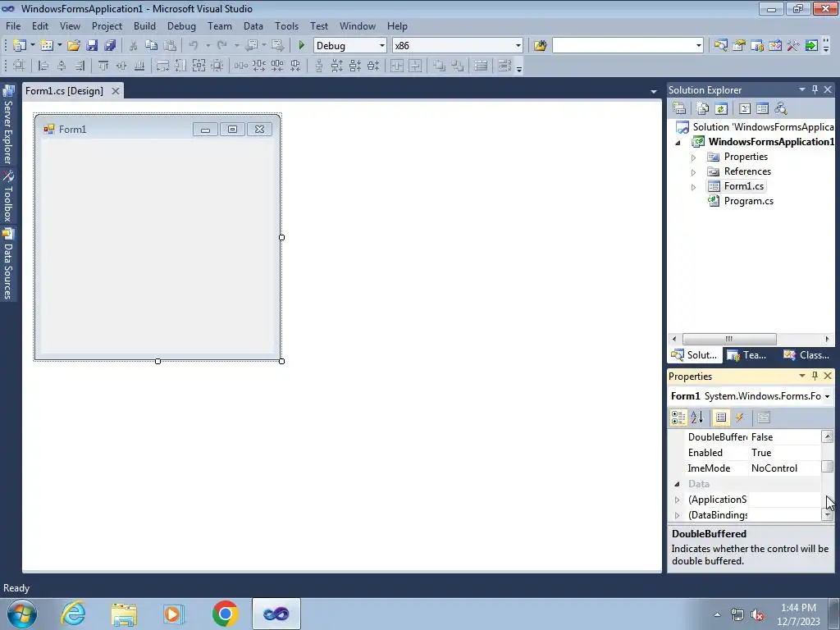Image resolution: width=840 pixels, height=630 pixels.
Task: Click the Add New Item toolbar icon
Action: point(47,46)
